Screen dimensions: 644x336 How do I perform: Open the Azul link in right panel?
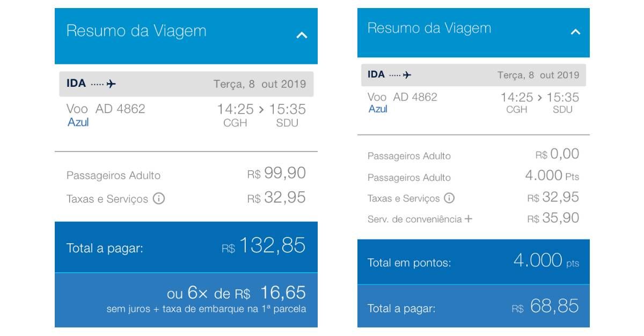378,109
